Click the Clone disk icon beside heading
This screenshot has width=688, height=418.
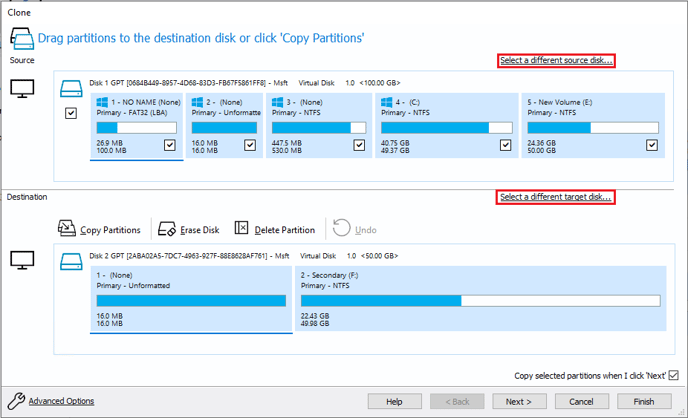pyautogui.click(x=22, y=39)
